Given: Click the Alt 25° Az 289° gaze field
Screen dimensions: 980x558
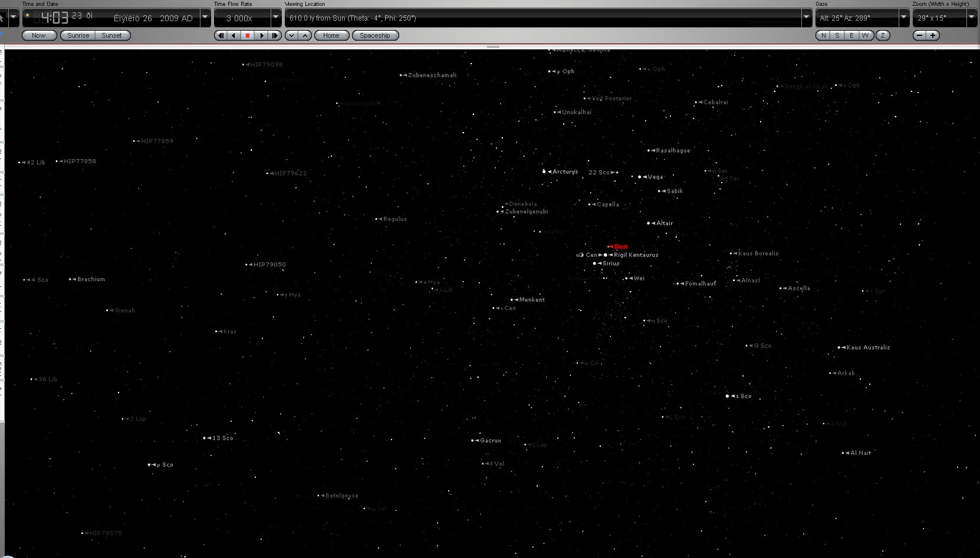Looking at the screenshot, I should tap(857, 18).
